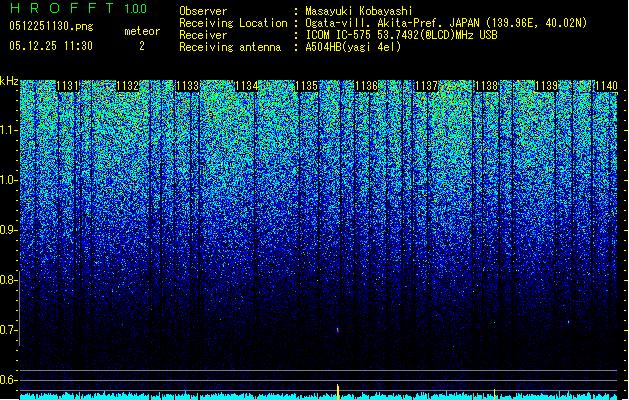Select observer name Masayuki Kobayashi
This screenshot has width=629, height=400.
point(359,11)
